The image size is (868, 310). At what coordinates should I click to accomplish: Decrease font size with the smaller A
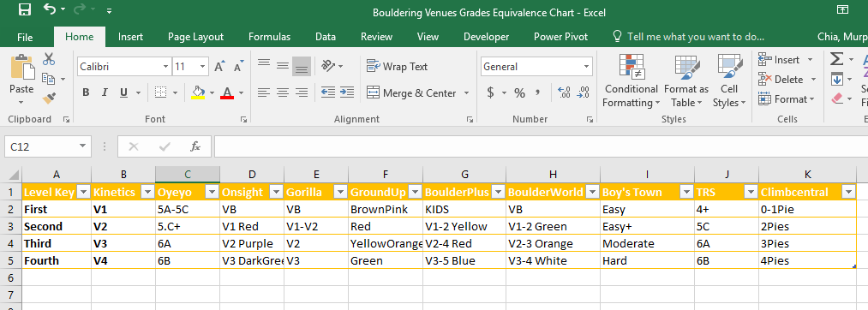pyautogui.click(x=239, y=67)
